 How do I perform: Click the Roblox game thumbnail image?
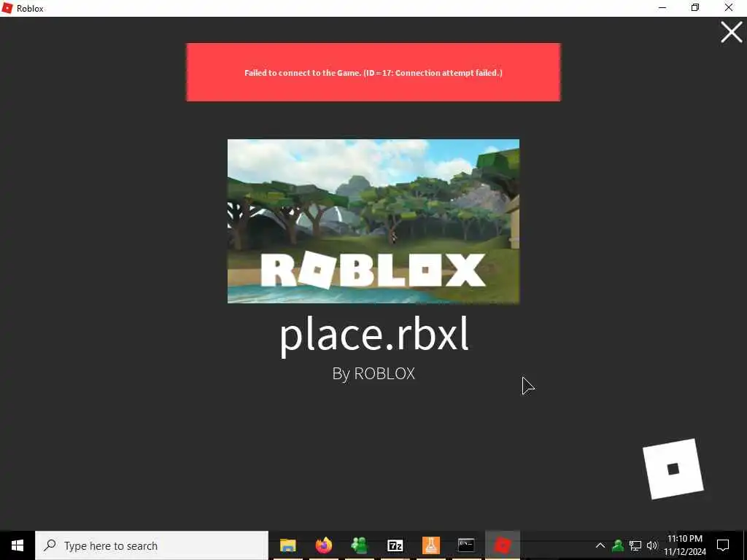[x=373, y=222]
